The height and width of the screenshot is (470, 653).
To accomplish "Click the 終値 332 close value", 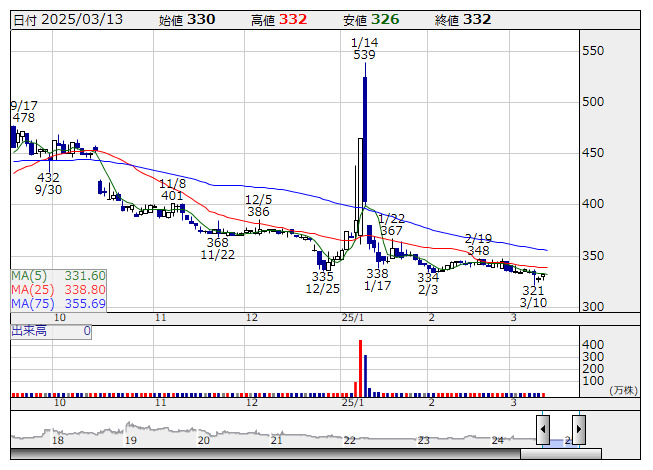I will pos(463,20).
